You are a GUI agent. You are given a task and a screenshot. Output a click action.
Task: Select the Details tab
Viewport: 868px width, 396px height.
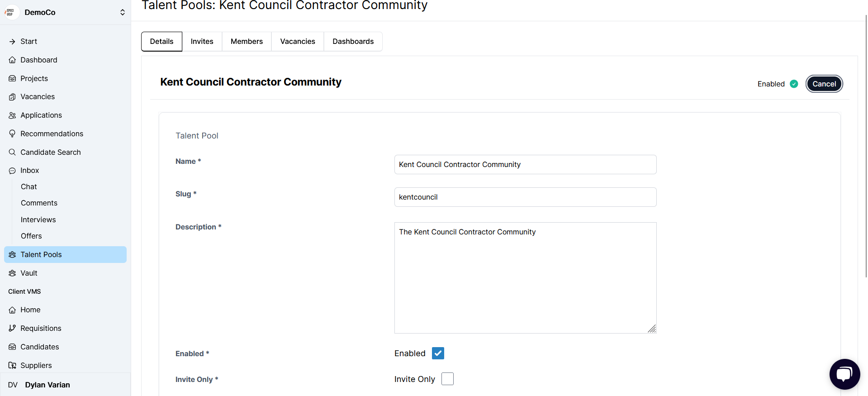[161, 41]
